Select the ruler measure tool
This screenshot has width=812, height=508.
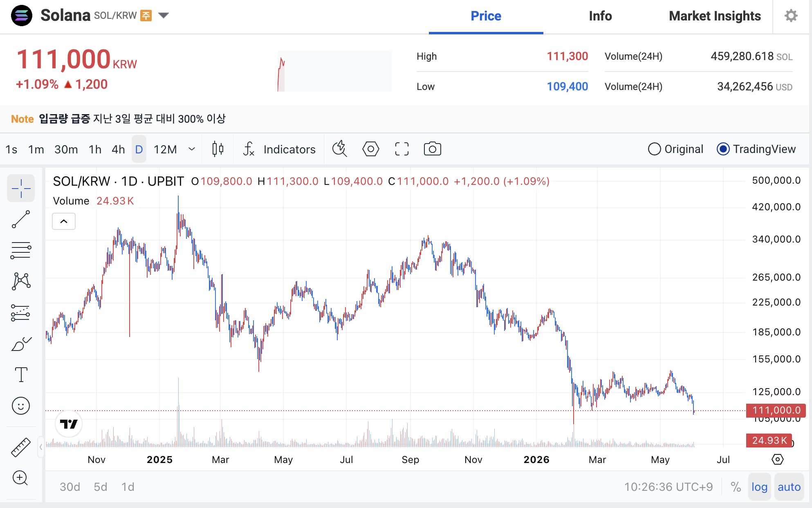coord(21,447)
